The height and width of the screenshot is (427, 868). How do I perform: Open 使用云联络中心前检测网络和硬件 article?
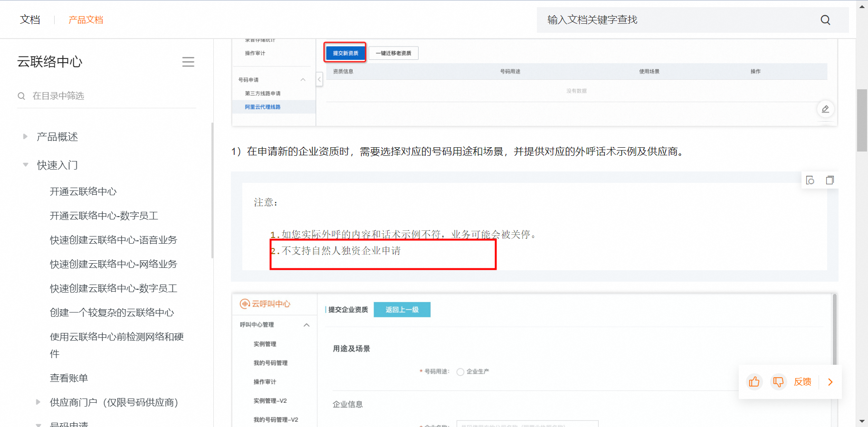117,345
